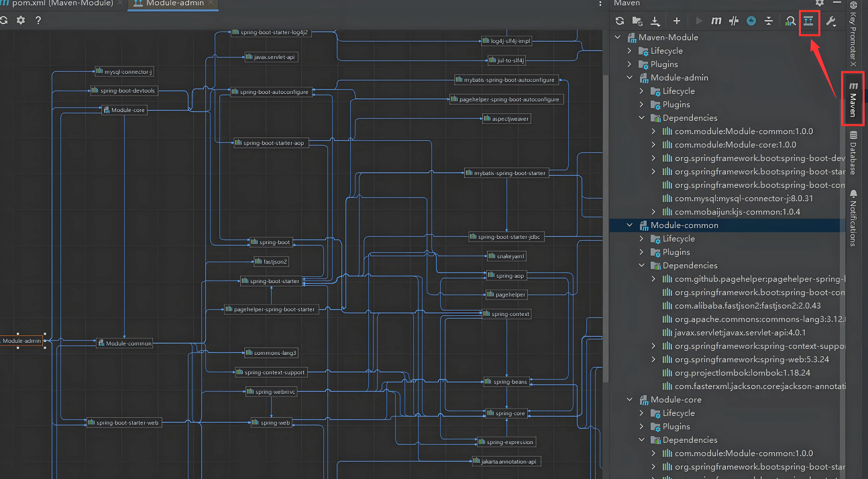The height and width of the screenshot is (479, 868).
Task: Toggle Skip Tests Mode lightning icon
Action: coord(751,21)
